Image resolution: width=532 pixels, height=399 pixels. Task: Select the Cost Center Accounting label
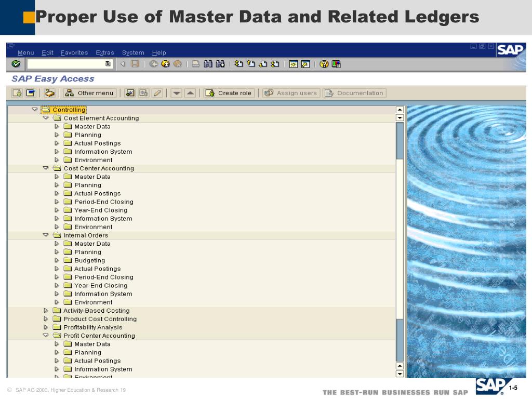point(99,168)
